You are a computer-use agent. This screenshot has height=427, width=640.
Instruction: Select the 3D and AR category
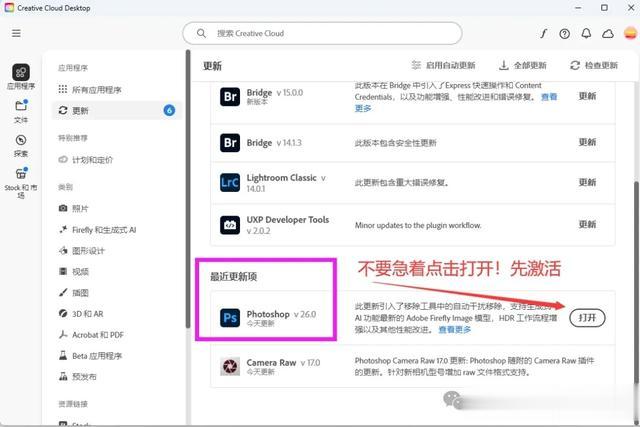coord(81,314)
